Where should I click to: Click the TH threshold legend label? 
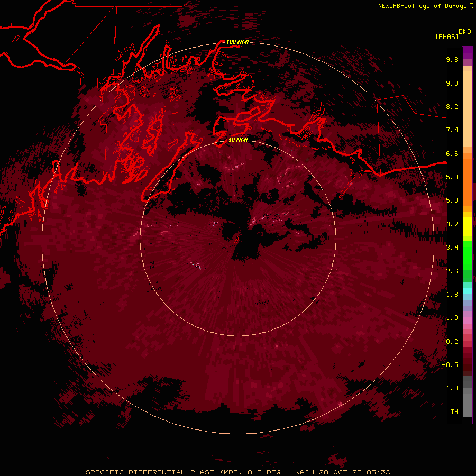(x=454, y=412)
